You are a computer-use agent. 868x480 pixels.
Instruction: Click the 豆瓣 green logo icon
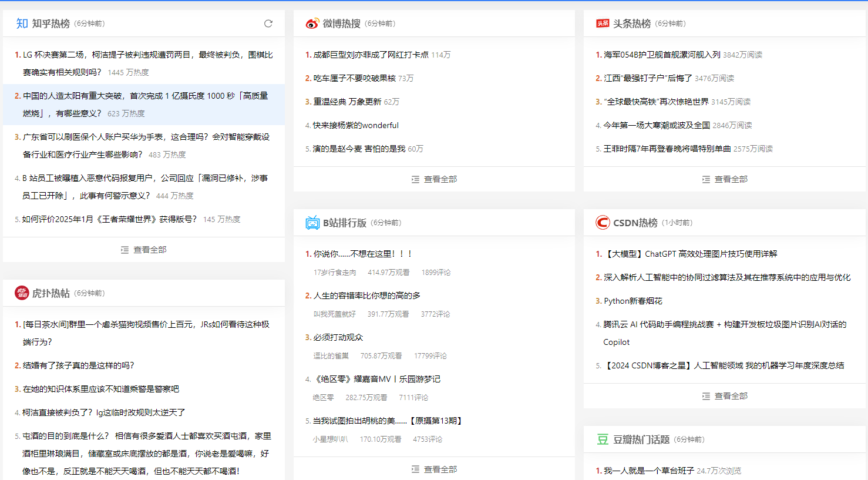pyautogui.click(x=603, y=439)
